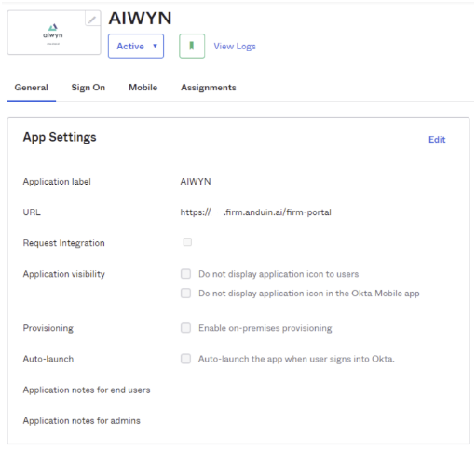
Task: Check Do not display application icon to users
Action: click(185, 274)
